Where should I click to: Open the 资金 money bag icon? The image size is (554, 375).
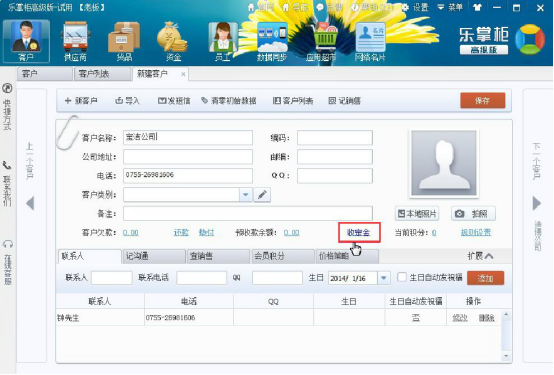tap(173, 41)
